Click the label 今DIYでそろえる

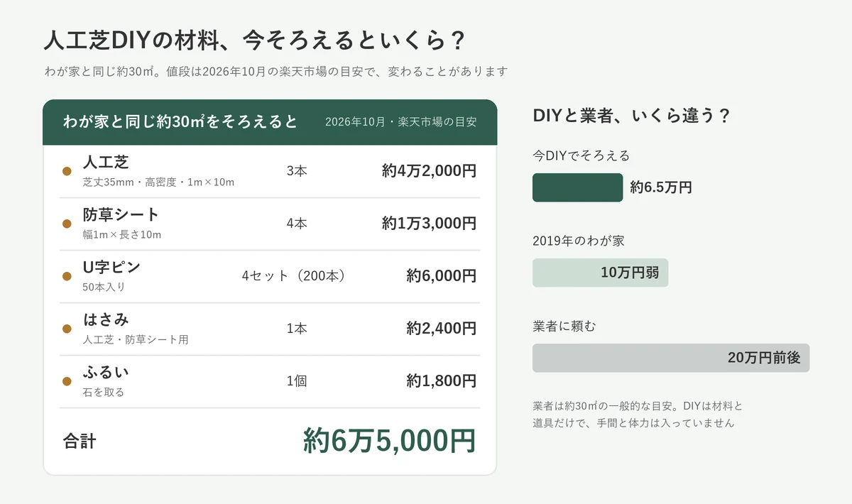581,155
